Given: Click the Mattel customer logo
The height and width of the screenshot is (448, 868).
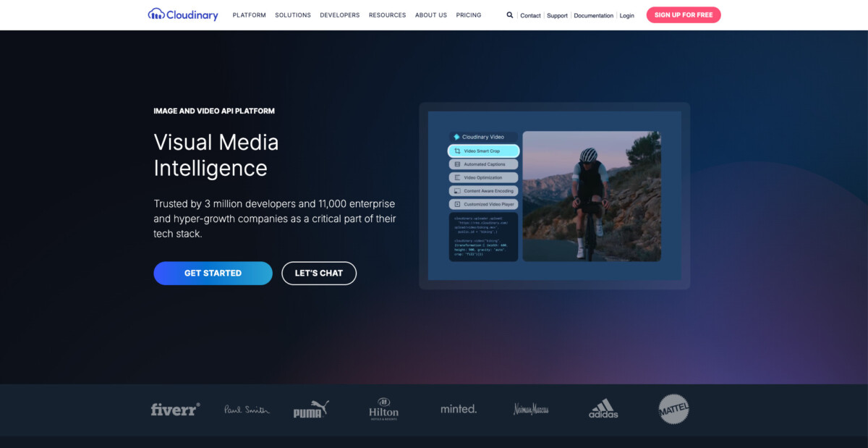Looking at the screenshot, I should [x=673, y=409].
